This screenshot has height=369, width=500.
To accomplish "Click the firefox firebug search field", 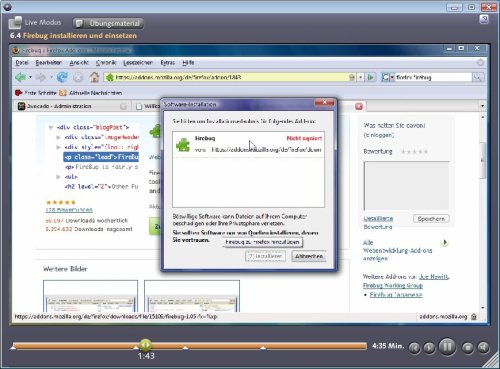I will 433,77.
